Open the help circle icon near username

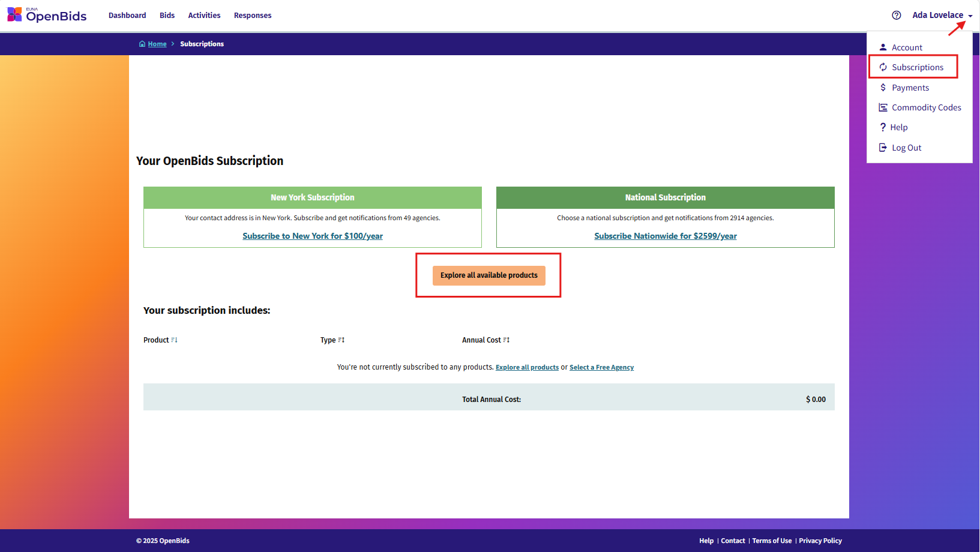click(x=896, y=16)
